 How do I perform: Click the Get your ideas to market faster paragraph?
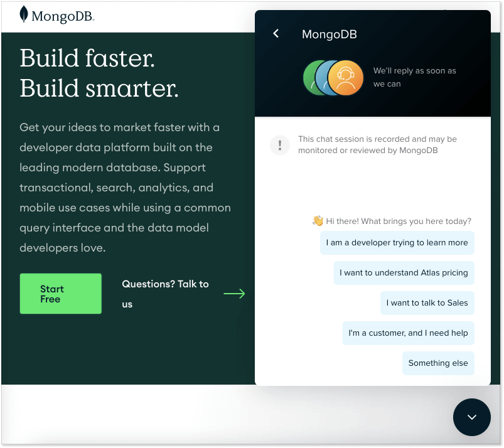pyautogui.click(x=125, y=188)
